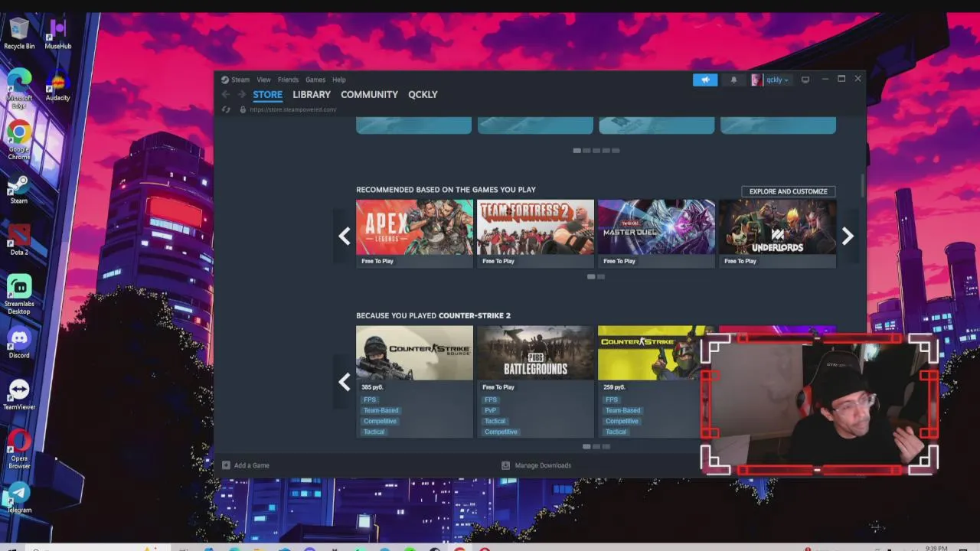Image resolution: width=980 pixels, height=551 pixels.
Task: Go forward with Steam's forward arrow
Action: click(x=241, y=94)
